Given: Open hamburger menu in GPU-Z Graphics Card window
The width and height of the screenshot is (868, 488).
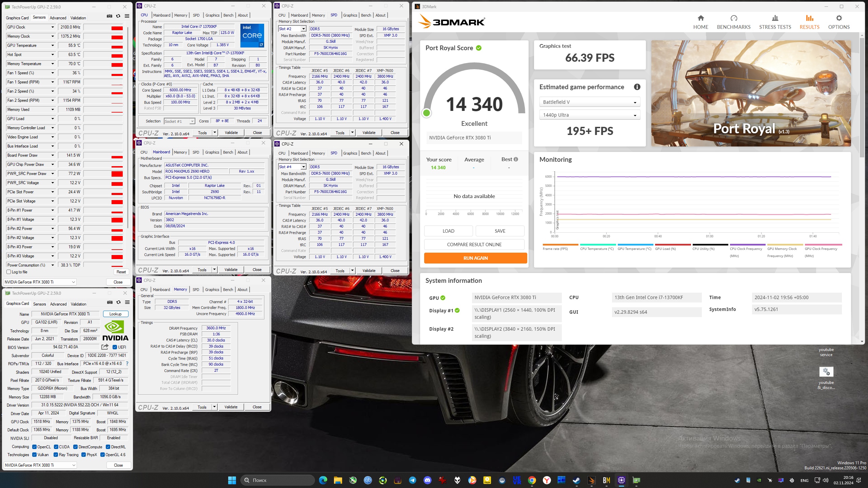Looking at the screenshot, I should click(127, 302).
